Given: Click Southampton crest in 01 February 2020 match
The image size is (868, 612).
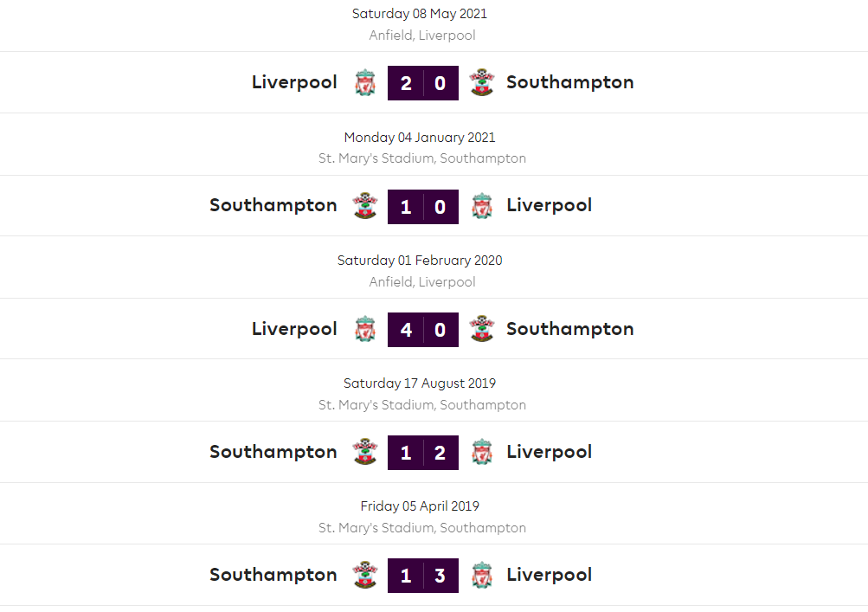Looking at the screenshot, I should coord(481,329).
